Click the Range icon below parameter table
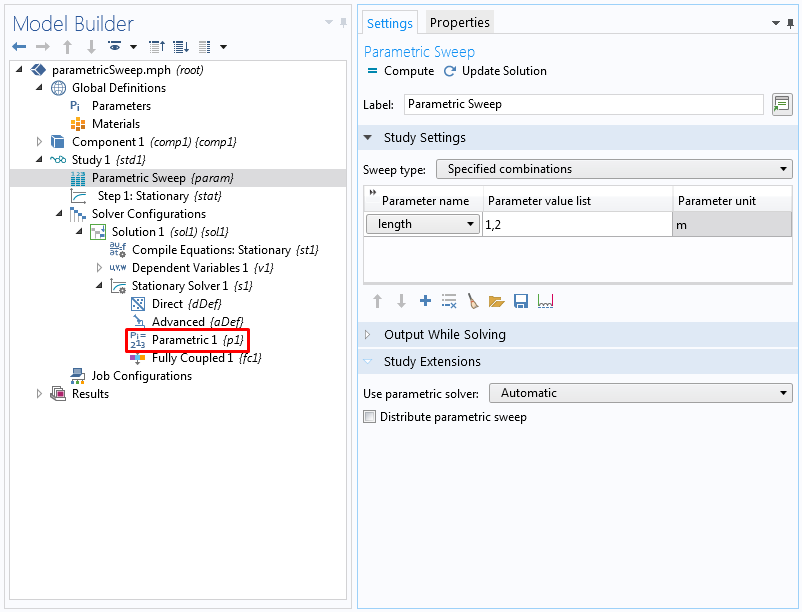 pos(545,301)
